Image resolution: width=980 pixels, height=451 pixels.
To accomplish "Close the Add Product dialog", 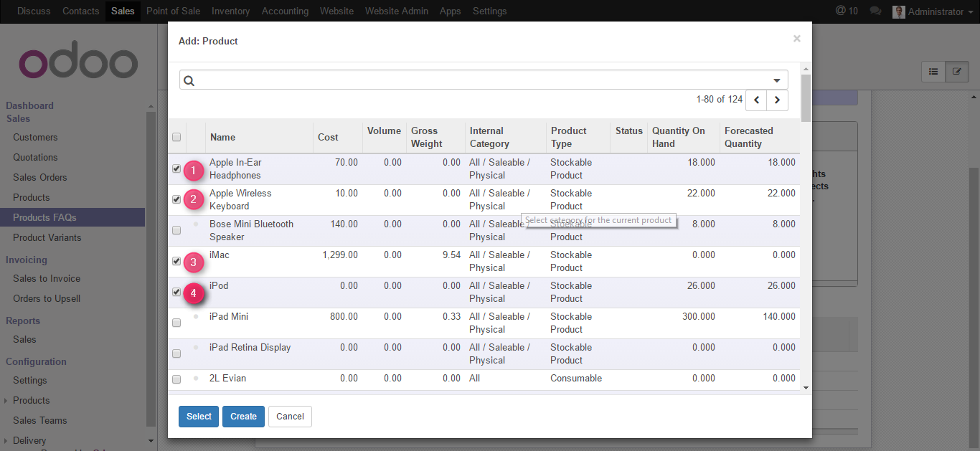I will point(796,39).
